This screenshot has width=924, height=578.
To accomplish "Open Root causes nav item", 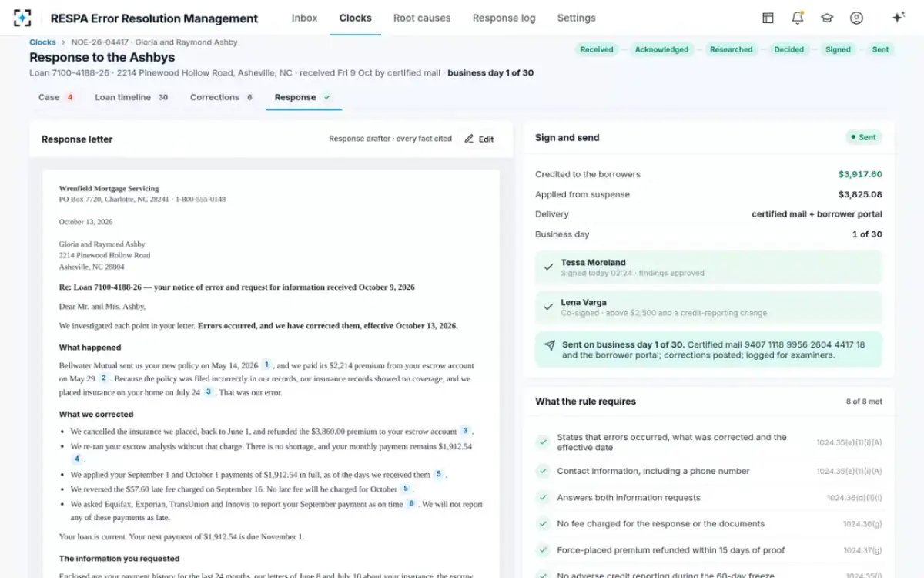I will [x=422, y=18].
